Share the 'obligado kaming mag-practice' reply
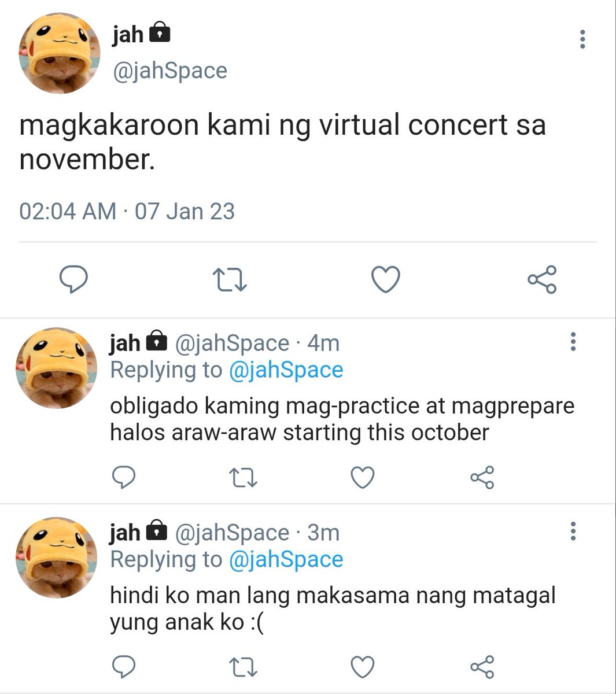The width and height of the screenshot is (616, 694). pos(482,478)
